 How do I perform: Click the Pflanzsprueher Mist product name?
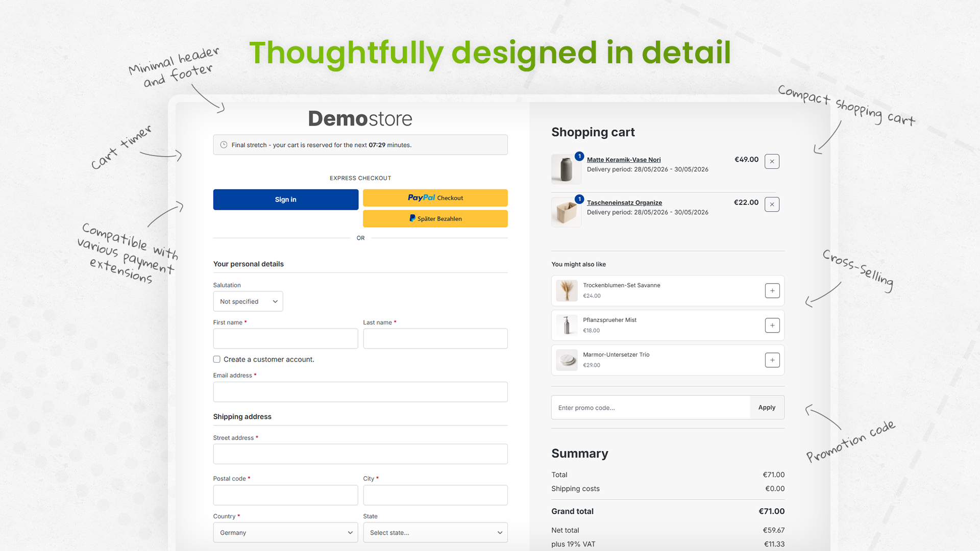pos(609,320)
